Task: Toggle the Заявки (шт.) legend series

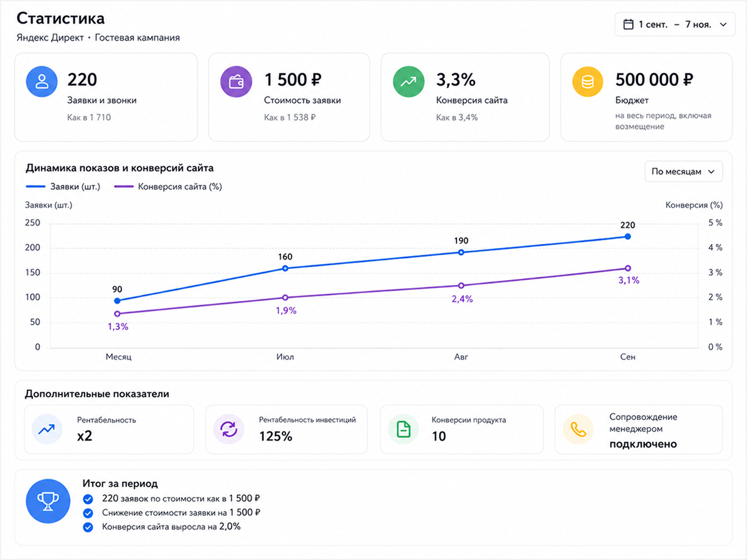Action: tap(63, 186)
